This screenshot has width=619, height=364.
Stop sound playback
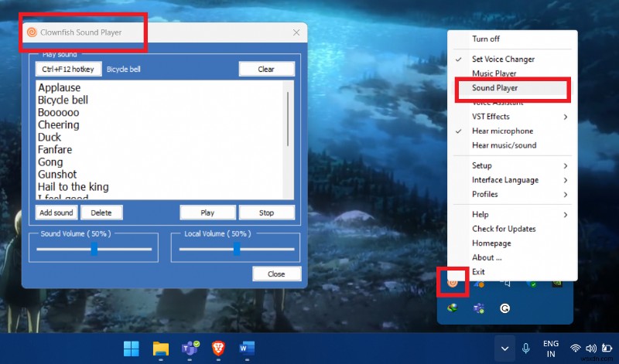tap(266, 213)
